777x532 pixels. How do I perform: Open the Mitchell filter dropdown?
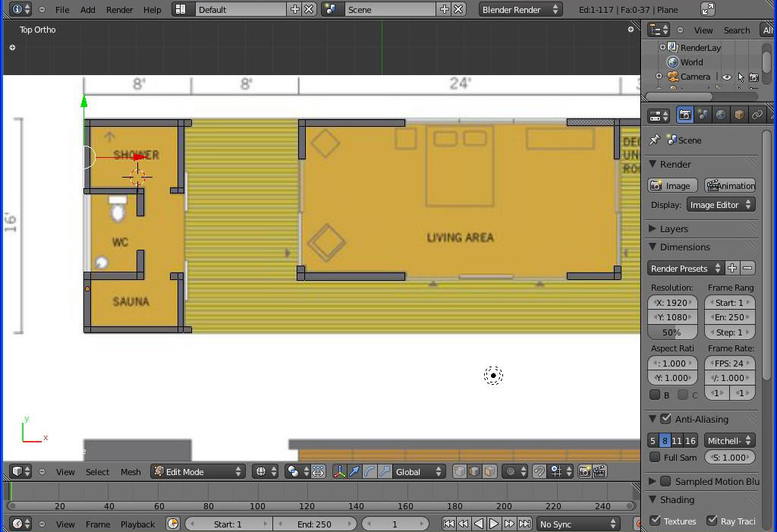point(729,440)
